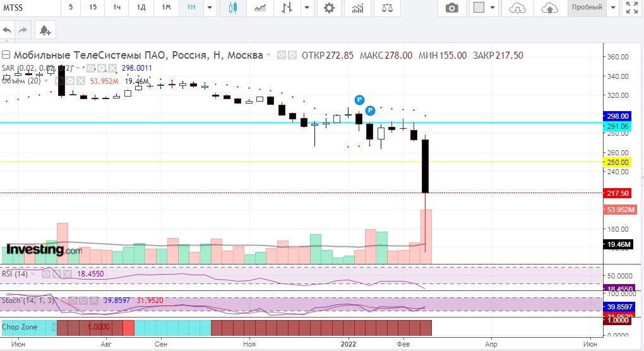Image resolution: width=644 pixels, height=351 pixels.
Task: Create an alert with bell icon
Action: [45, 30]
